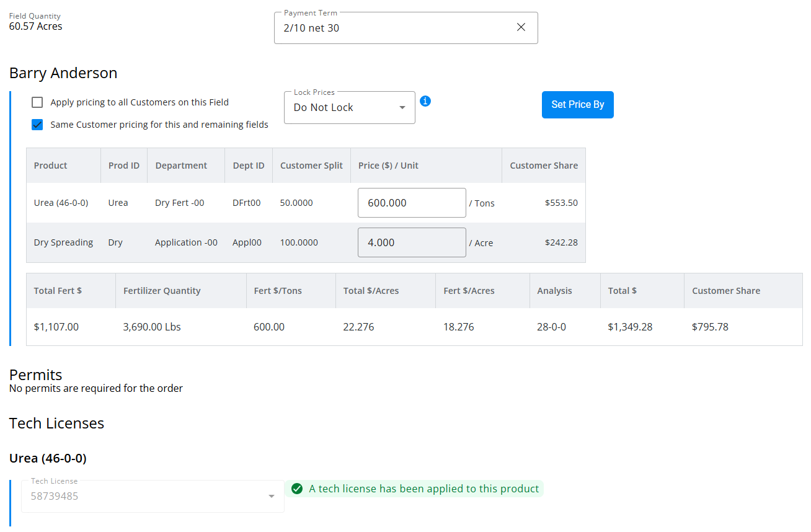
Task: Uncheck Same Customer pricing for remaining fields
Action: coord(38,125)
